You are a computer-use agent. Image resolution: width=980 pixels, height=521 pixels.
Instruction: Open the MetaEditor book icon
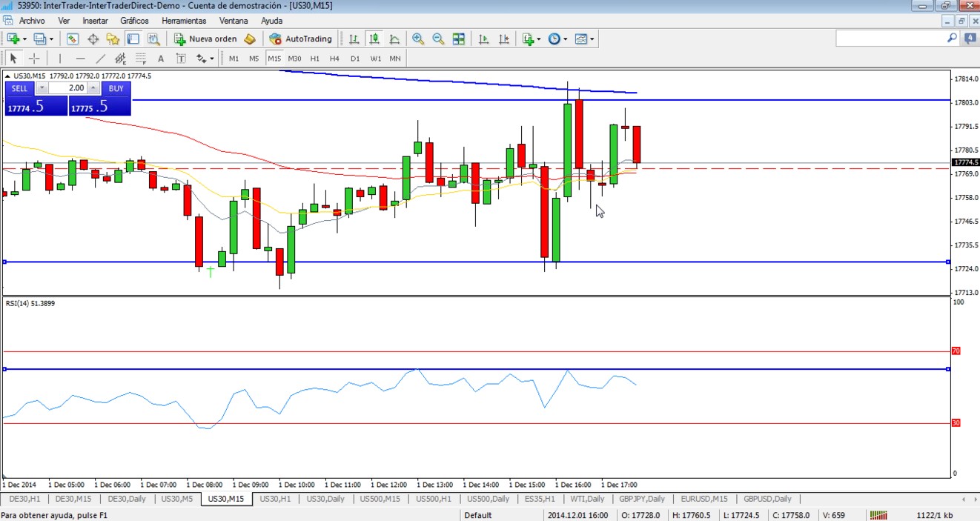[250, 39]
